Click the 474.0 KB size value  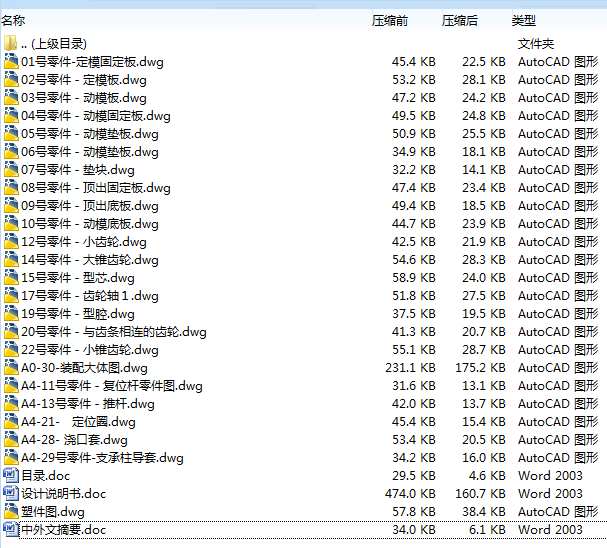point(410,493)
